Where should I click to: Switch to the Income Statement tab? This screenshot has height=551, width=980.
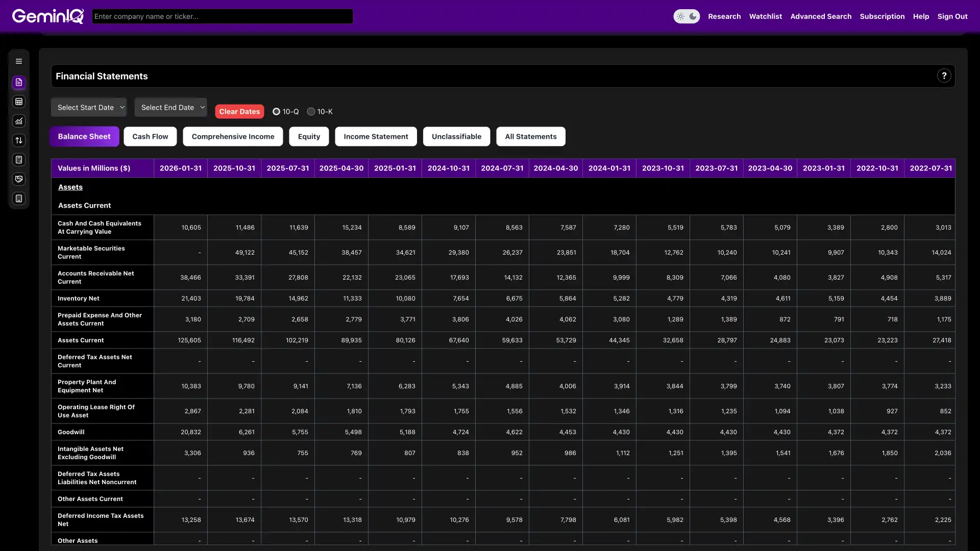coord(376,137)
